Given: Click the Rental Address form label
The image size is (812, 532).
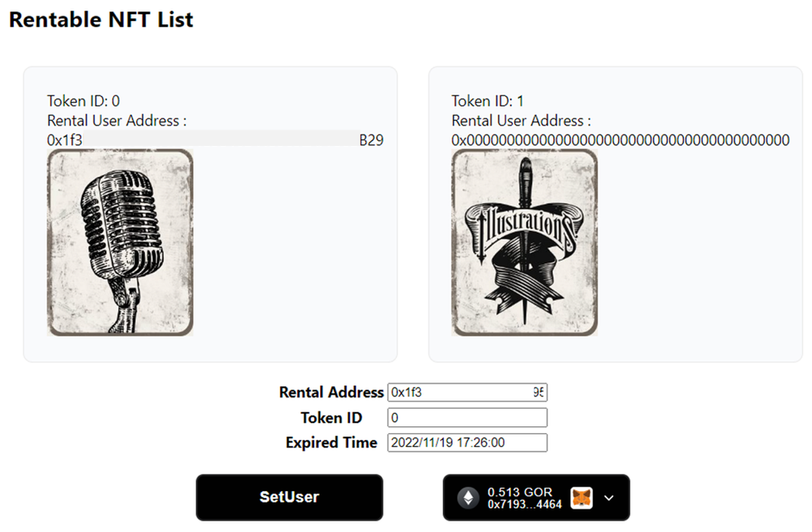Looking at the screenshot, I should [x=331, y=392].
